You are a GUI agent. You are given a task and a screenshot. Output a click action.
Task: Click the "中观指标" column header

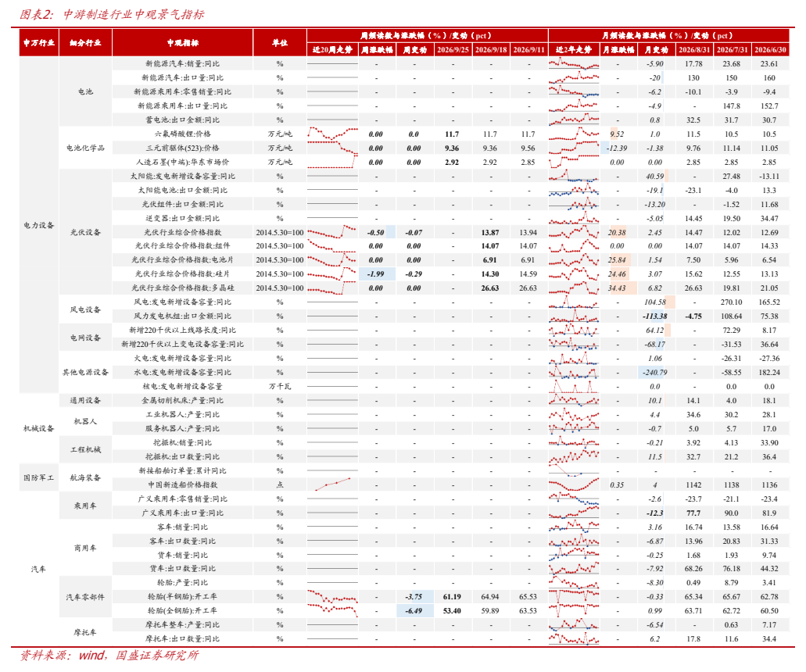pyautogui.click(x=182, y=43)
